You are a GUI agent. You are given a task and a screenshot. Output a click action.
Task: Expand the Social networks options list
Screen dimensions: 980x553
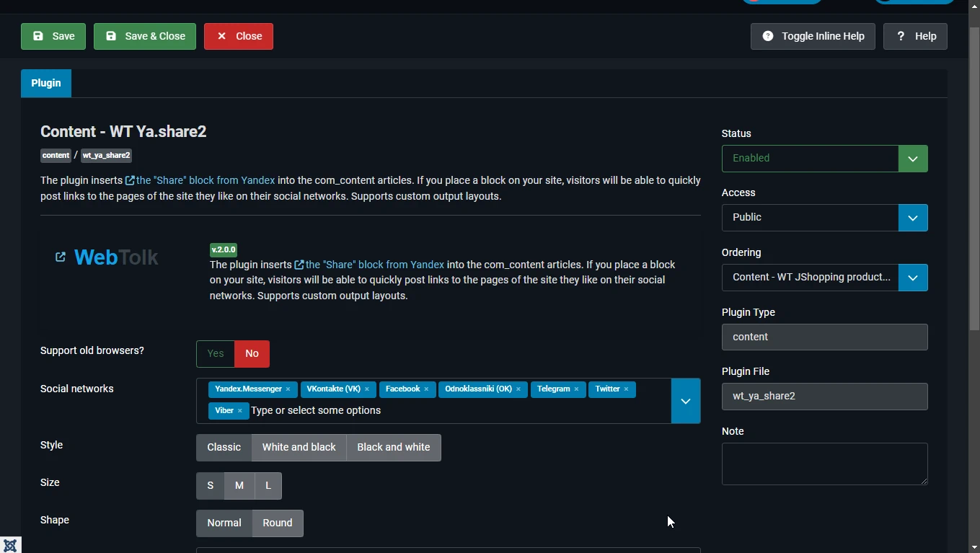click(x=686, y=401)
